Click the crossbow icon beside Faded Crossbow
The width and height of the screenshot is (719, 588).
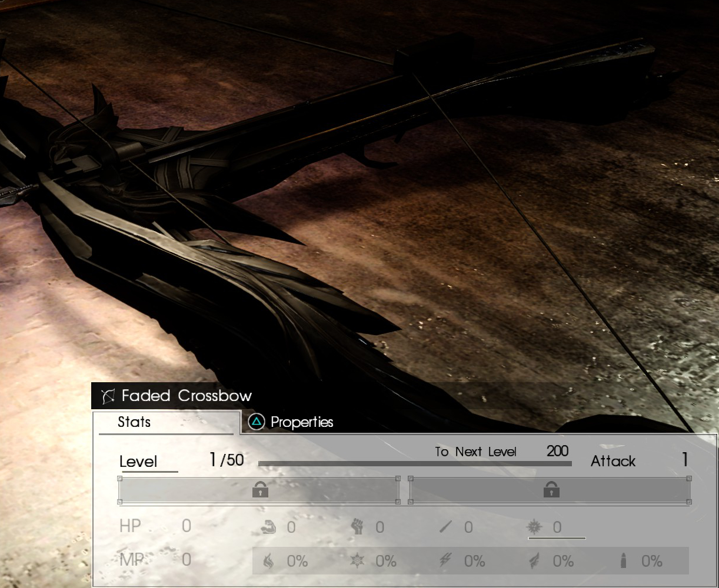click(x=108, y=396)
